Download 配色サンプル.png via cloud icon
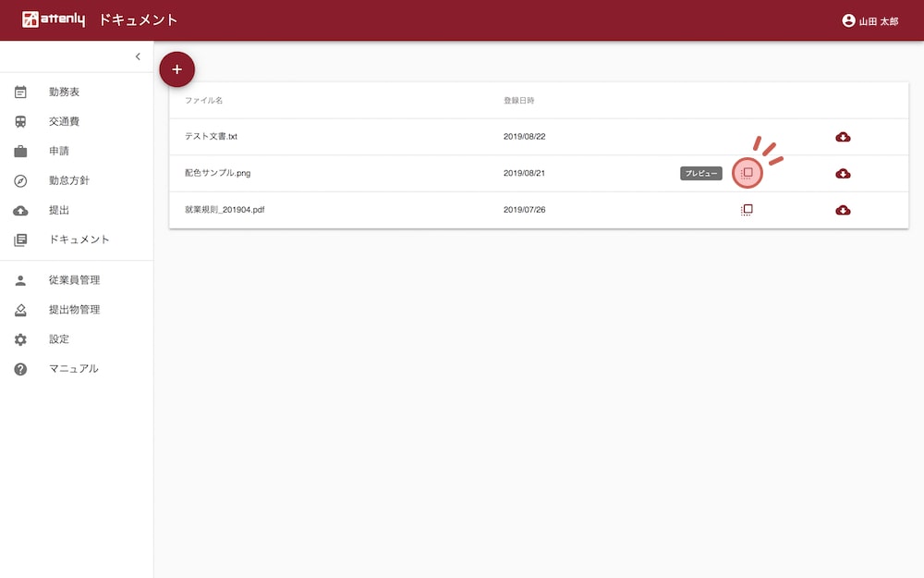The image size is (924, 578). (843, 174)
